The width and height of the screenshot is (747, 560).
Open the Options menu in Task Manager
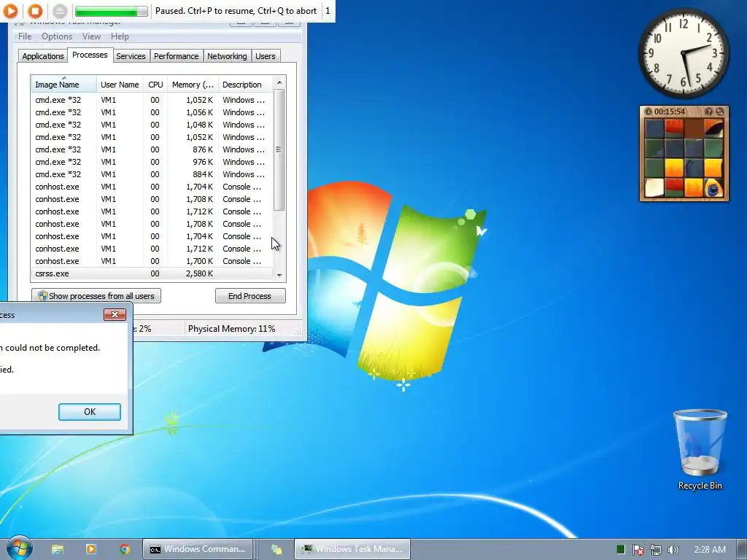pos(57,36)
